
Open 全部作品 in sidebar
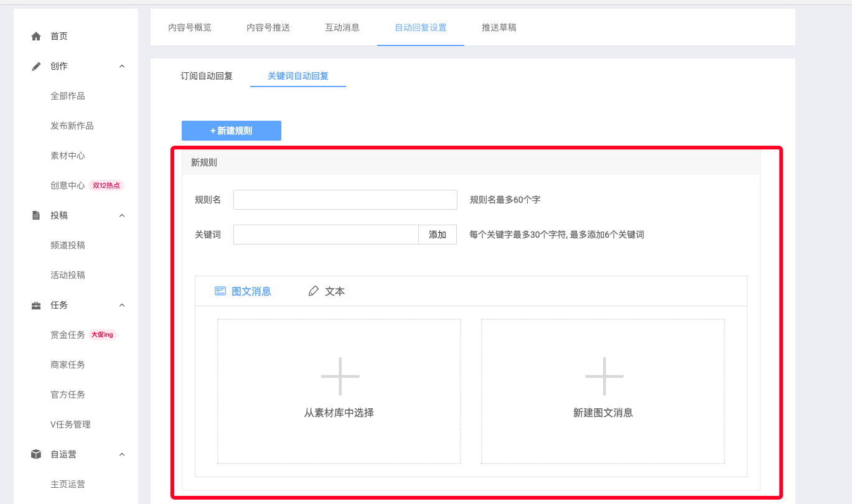click(x=68, y=96)
